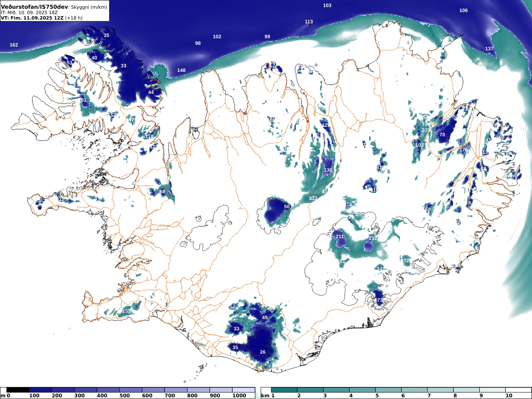532x399 pixels.
Task: Click the value 203 in east Iceland
Action: pyautogui.click(x=426, y=130)
